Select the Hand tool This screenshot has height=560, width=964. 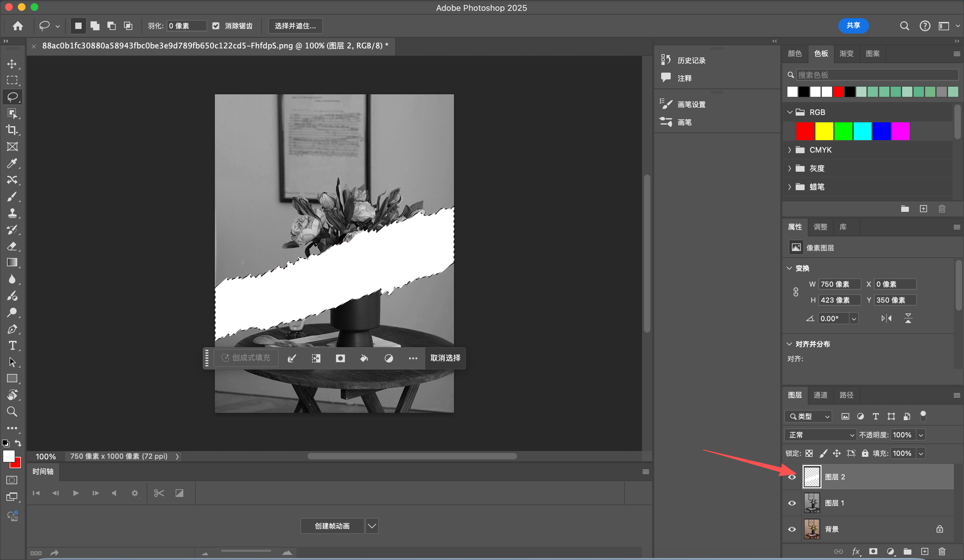click(x=12, y=395)
